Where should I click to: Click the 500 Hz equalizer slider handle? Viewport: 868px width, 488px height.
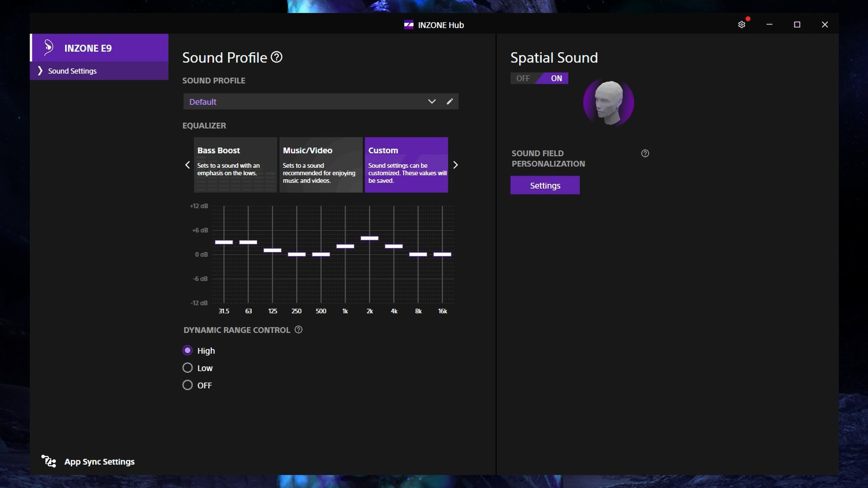tap(321, 254)
